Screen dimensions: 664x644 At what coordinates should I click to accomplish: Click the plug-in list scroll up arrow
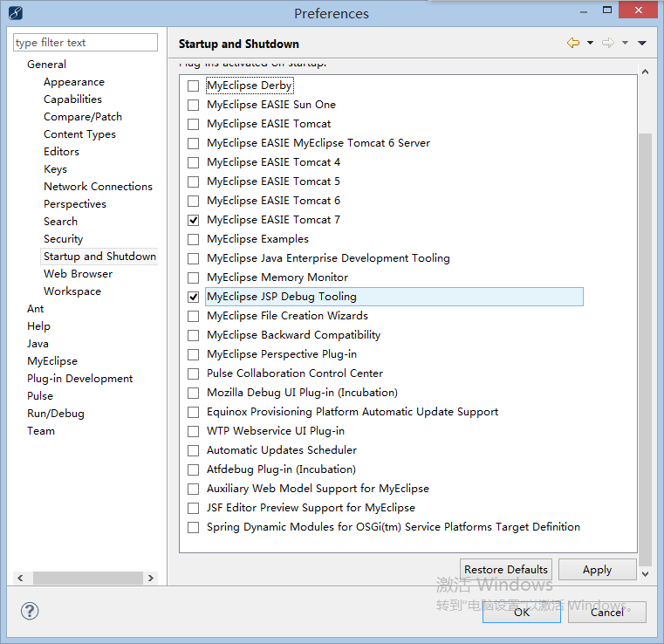(x=646, y=72)
